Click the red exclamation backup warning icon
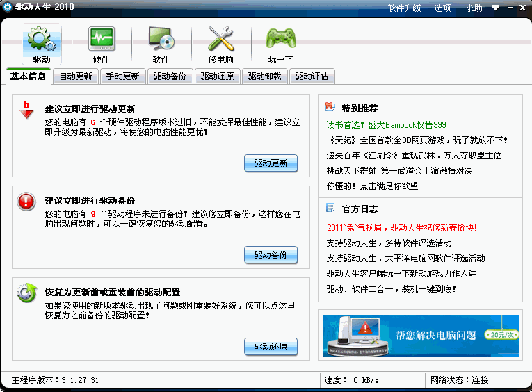The image size is (532, 392). pos(26,202)
